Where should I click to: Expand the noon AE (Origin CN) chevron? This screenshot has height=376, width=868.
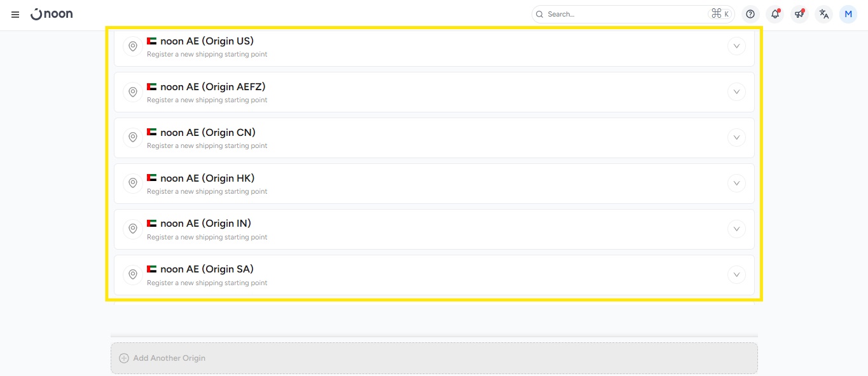click(x=736, y=138)
